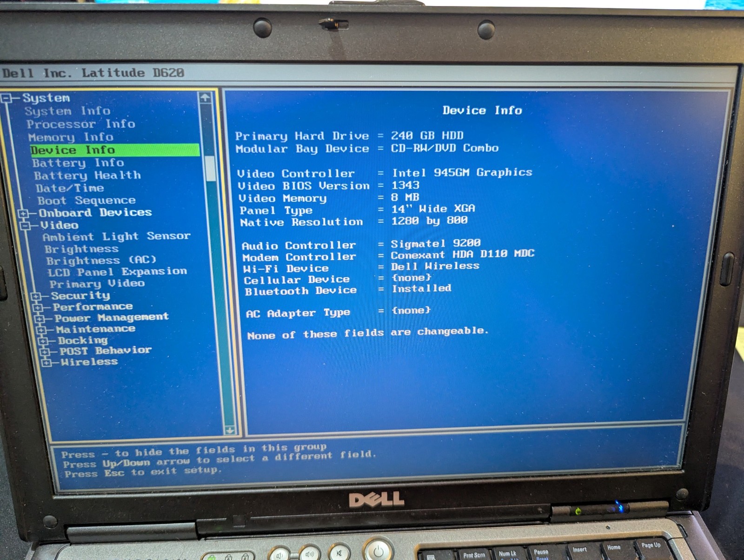
Task: Click the AC Adapter Type label
Action: pos(298,313)
